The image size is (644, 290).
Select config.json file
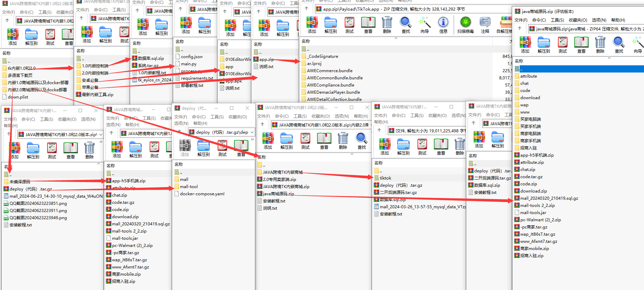coord(189,57)
